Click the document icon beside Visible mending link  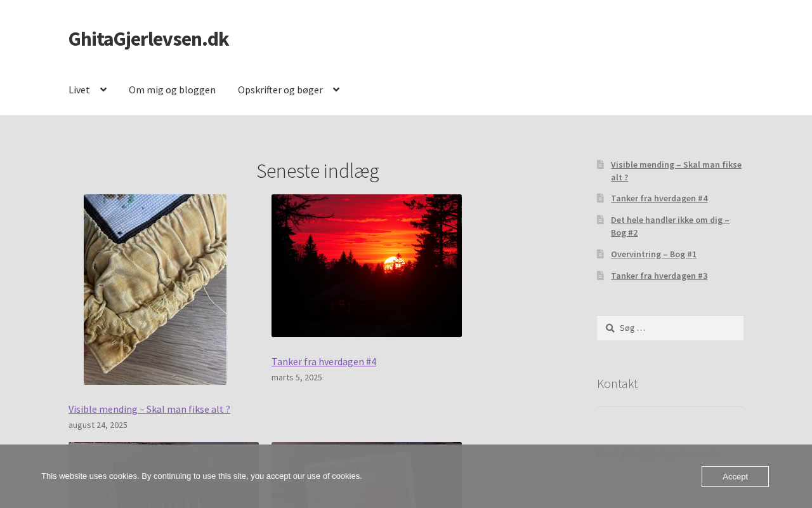tap(600, 164)
